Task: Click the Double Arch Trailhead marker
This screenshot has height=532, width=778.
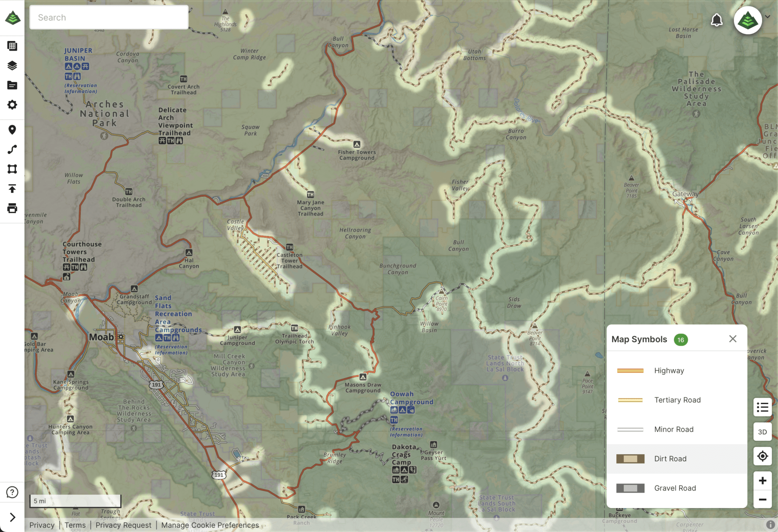Action: click(129, 191)
